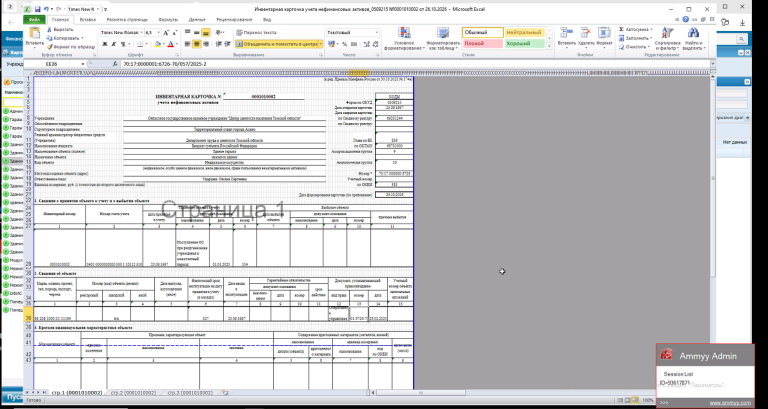Switch to the Вид (View) ribbon tab

tap(266, 20)
